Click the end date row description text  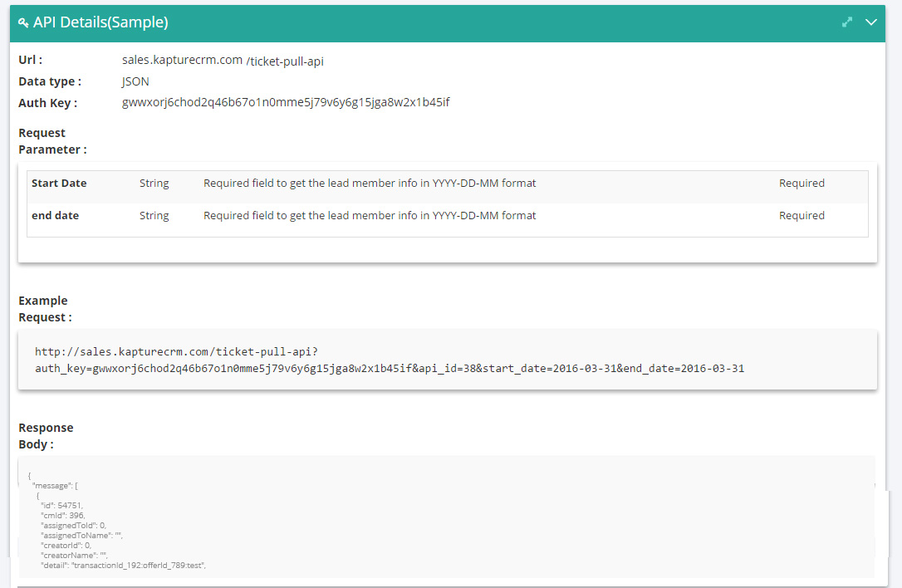click(x=370, y=215)
